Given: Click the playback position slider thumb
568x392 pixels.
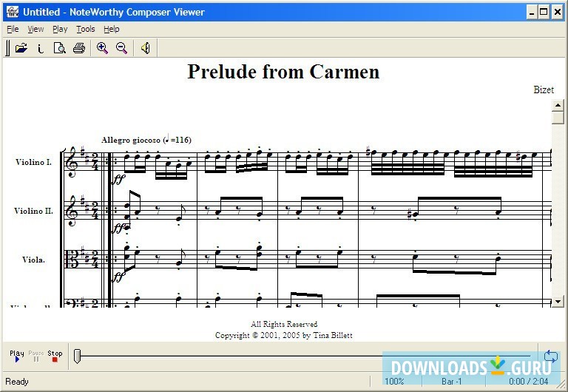Looking at the screenshot, I should point(77,356).
